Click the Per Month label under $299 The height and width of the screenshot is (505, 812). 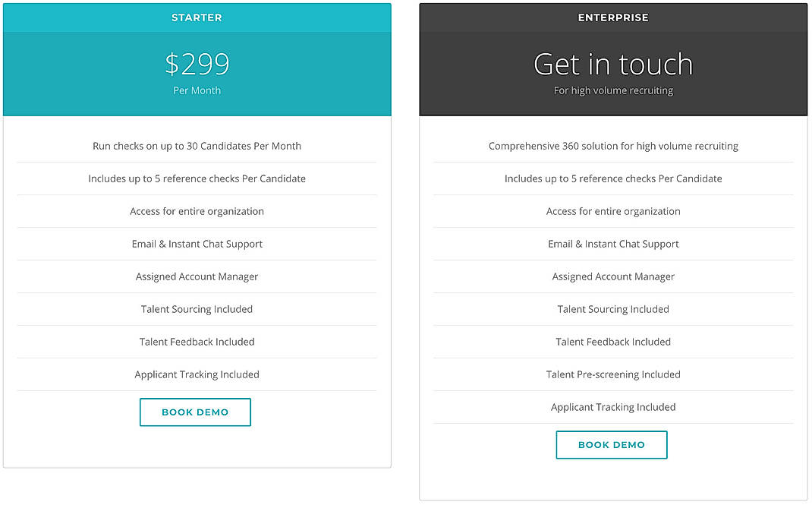click(x=197, y=90)
